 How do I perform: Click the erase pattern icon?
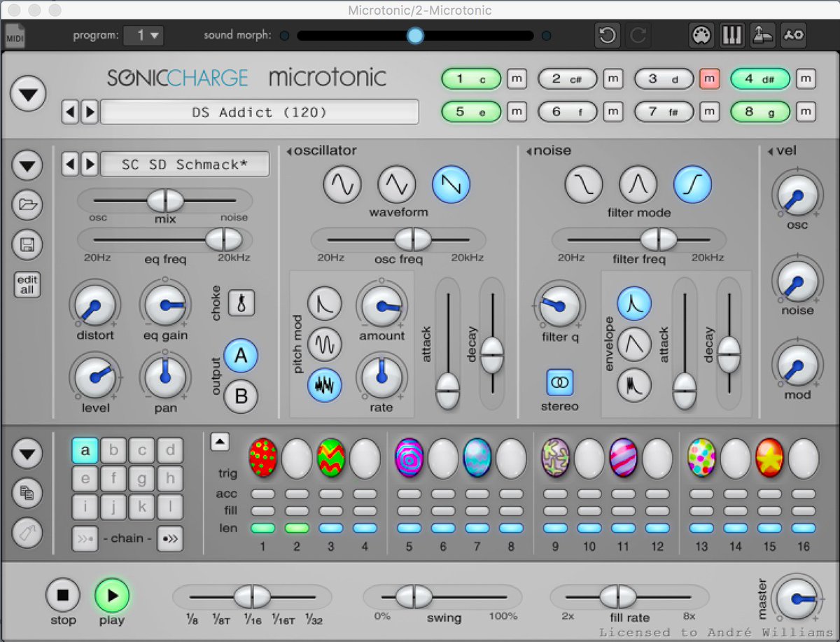[x=27, y=533]
